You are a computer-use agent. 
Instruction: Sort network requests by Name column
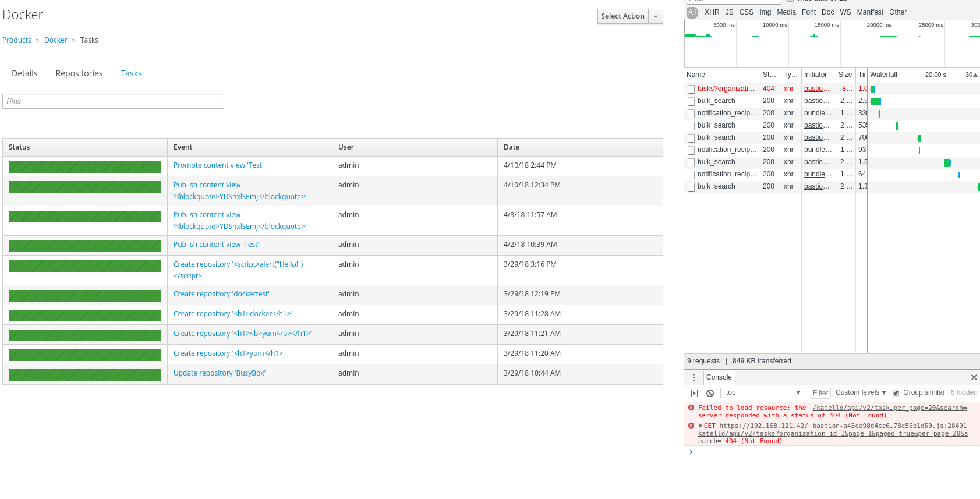tap(722, 75)
